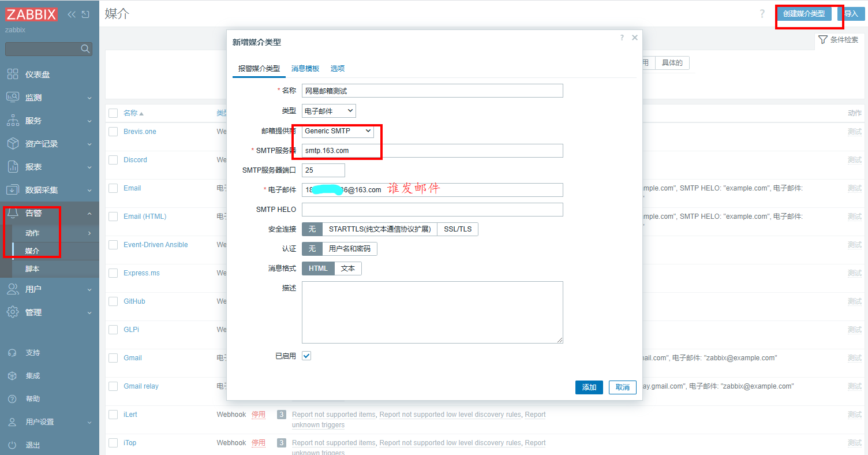The image size is (868, 455).
Task: Check the Gmail relay row checkbox
Action: pos(113,386)
